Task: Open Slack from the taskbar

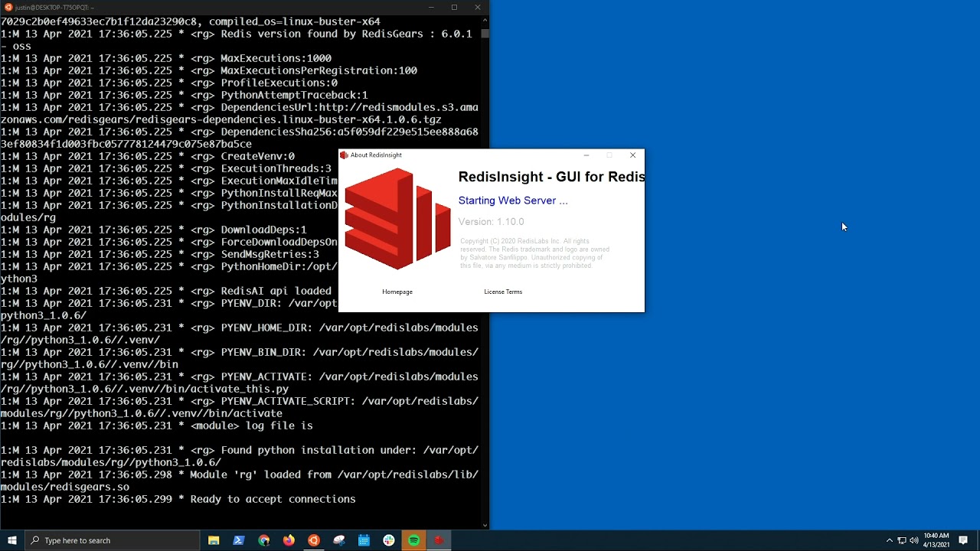Action: click(389, 540)
